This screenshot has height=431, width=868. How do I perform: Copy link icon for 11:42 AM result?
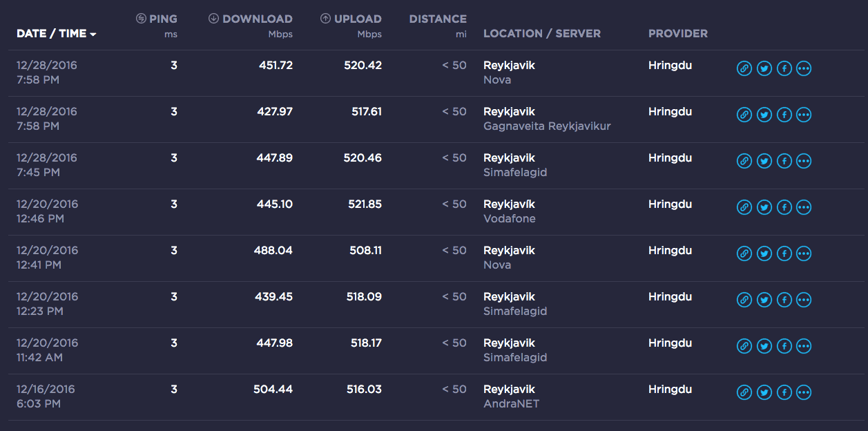click(x=744, y=346)
